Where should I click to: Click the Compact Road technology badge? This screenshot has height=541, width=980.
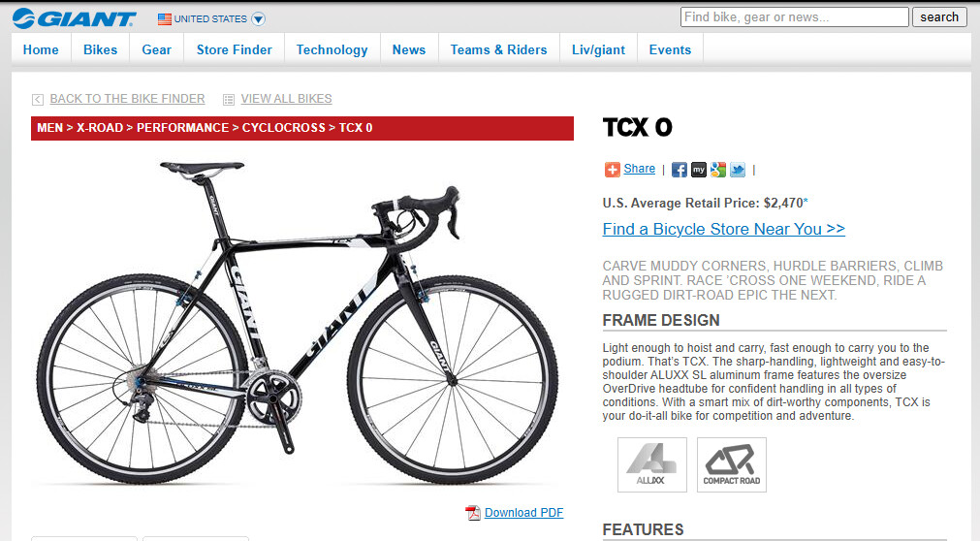(731, 464)
